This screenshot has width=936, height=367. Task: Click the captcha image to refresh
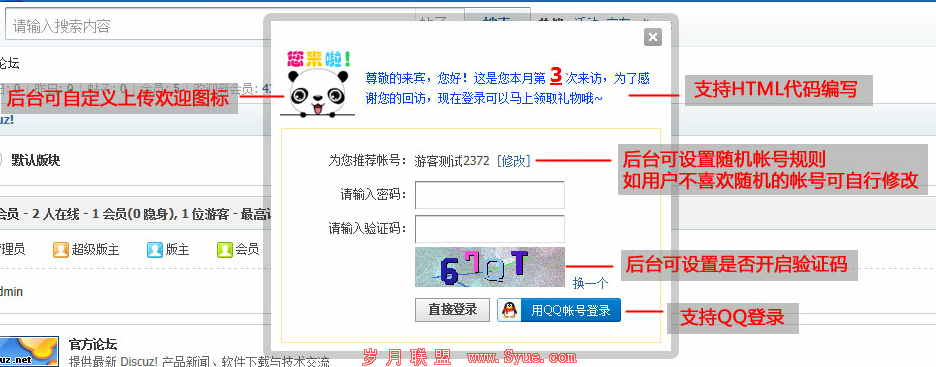click(x=490, y=267)
